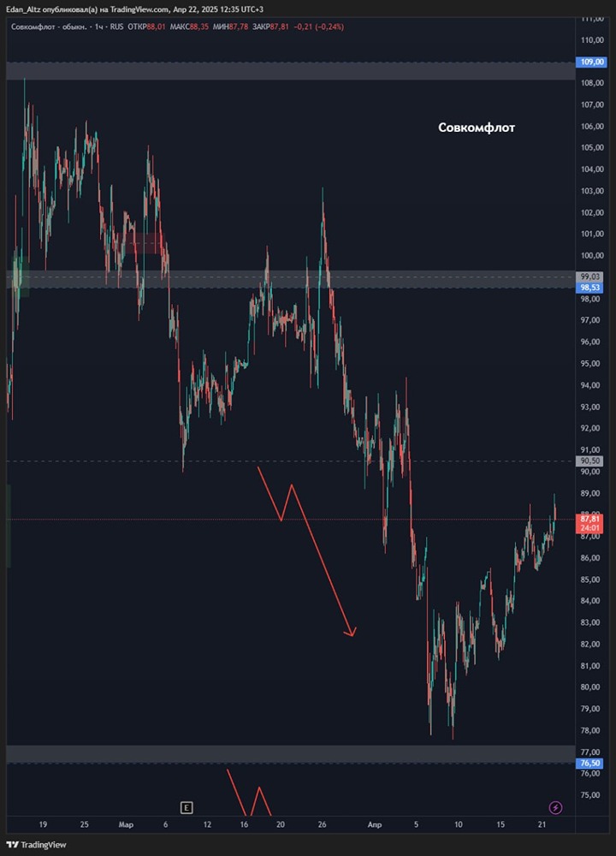Click the symbol name Совкомфлот - обыкн. in legend
616x856 pixels.
pos(49,27)
